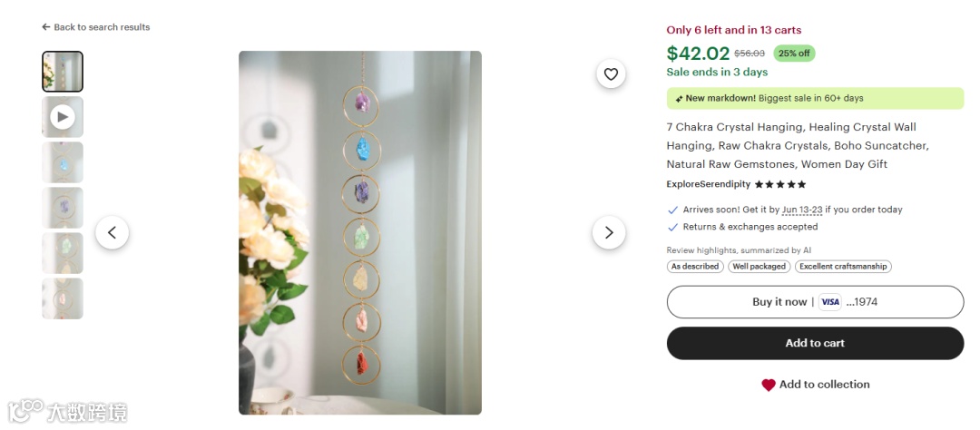This screenshot has height=430, width=980.
Task: Select the green crystal thumbnail
Action: [63, 253]
